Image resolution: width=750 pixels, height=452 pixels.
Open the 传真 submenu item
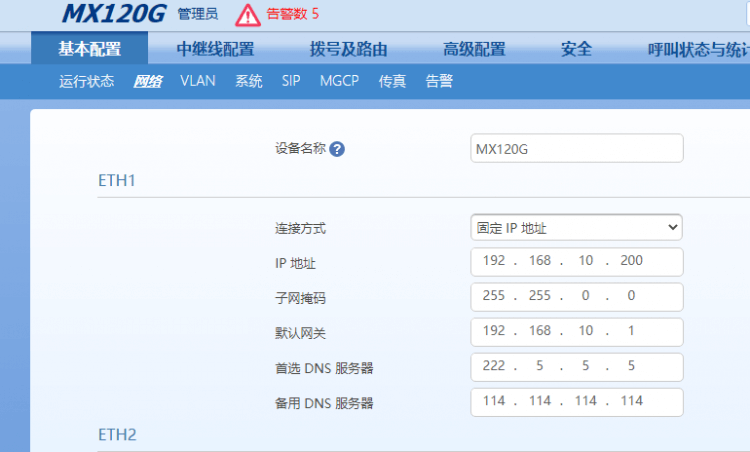(x=392, y=82)
